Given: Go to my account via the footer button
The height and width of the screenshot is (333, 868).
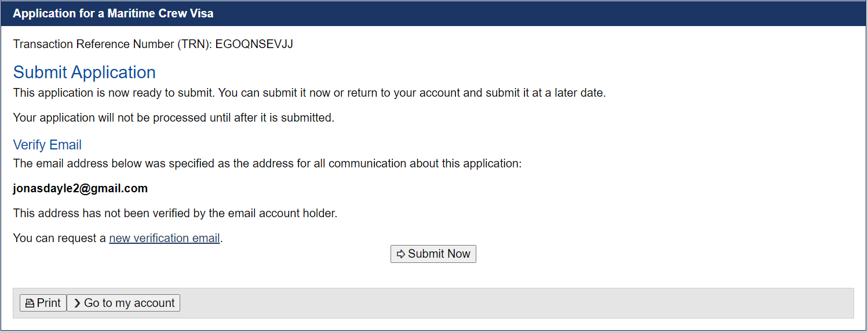Looking at the screenshot, I should 123,303.
